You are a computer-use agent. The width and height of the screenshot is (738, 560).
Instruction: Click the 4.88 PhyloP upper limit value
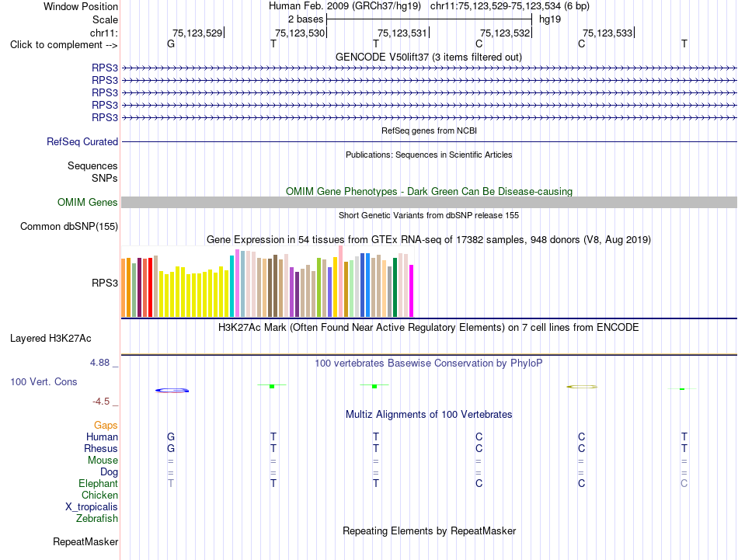99,363
